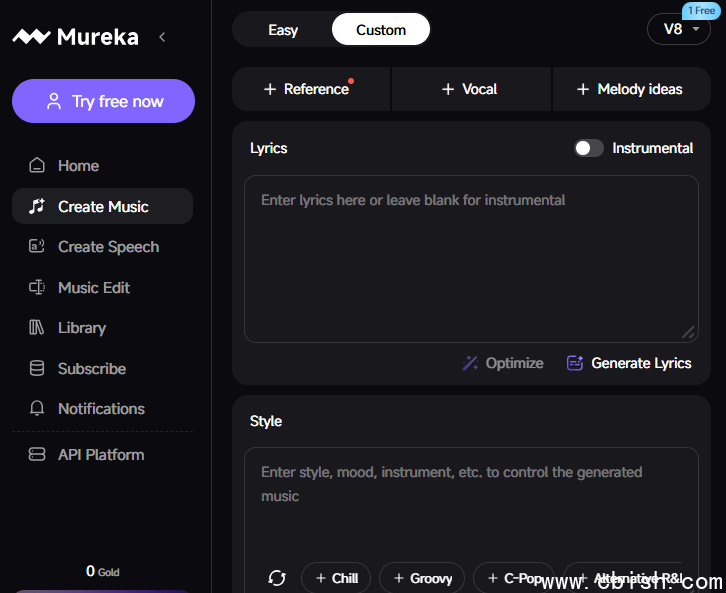Image resolution: width=726 pixels, height=593 pixels.
Task: Expand the Melody ideas option
Action: click(x=631, y=89)
